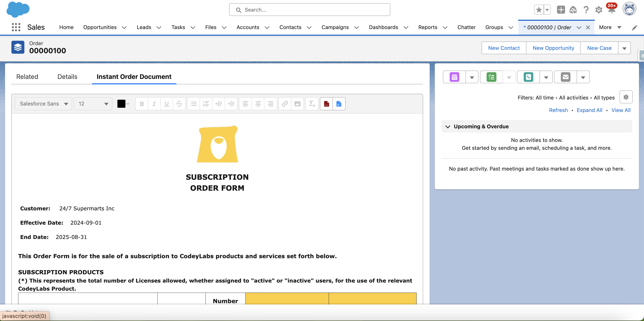
Task: Insert an image into document
Action: click(x=297, y=104)
